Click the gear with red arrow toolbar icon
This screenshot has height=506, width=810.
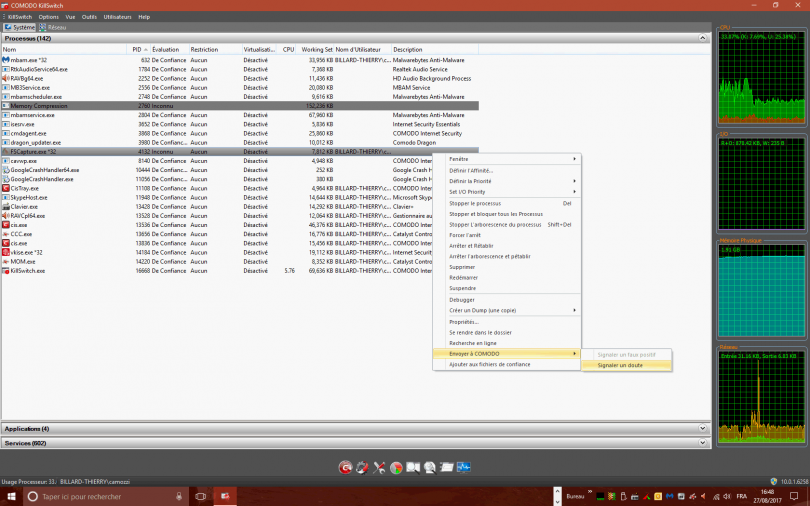point(362,467)
